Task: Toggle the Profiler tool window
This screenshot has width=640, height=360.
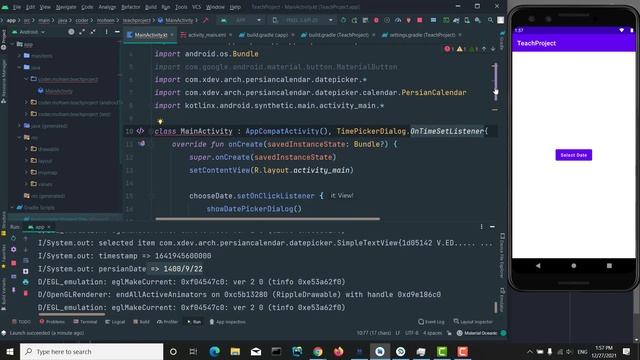Action: click(x=167, y=322)
